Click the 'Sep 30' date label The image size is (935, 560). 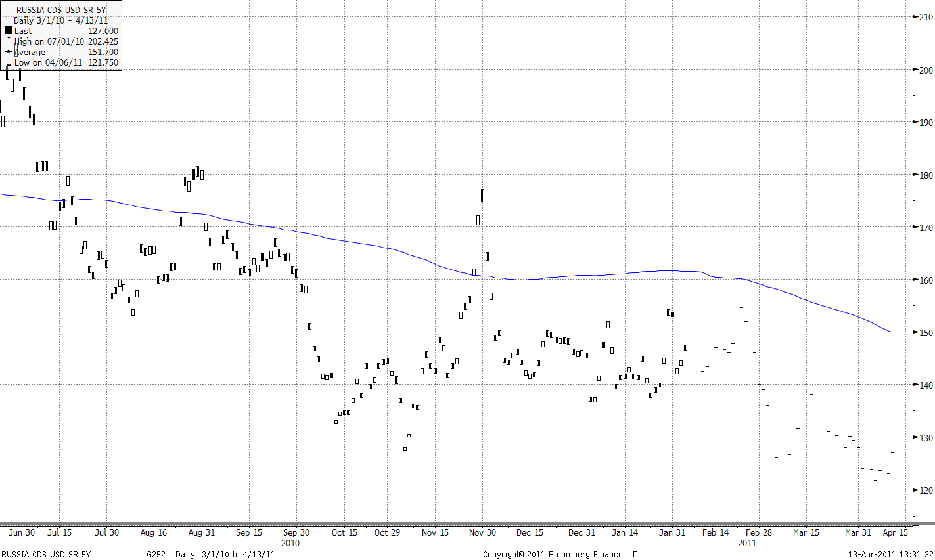coord(296,532)
